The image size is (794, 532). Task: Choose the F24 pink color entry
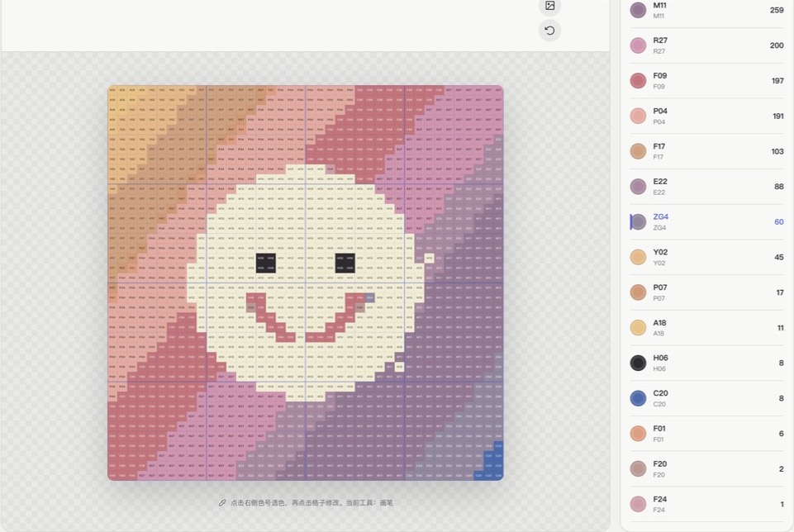(x=707, y=504)
